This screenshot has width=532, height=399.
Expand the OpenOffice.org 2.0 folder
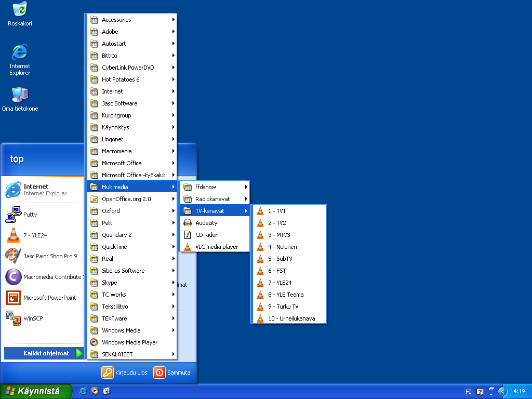pyautogui.click(x=131, y=199)
